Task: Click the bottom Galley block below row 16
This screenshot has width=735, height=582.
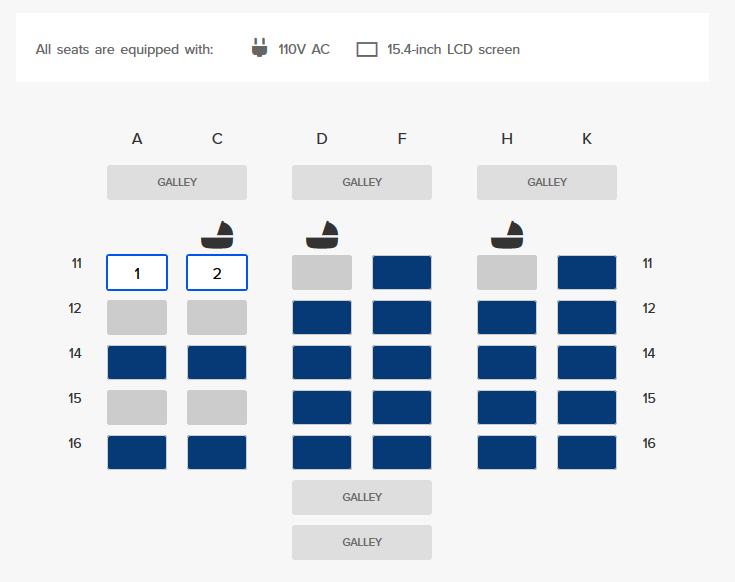Action: click(362, 542)
